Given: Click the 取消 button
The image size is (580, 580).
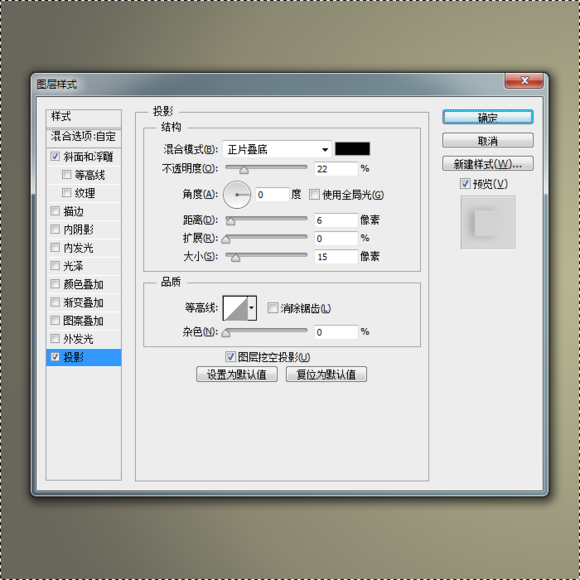Looking at the screenshot, I should pyautogui.click(x=488, y=141).
